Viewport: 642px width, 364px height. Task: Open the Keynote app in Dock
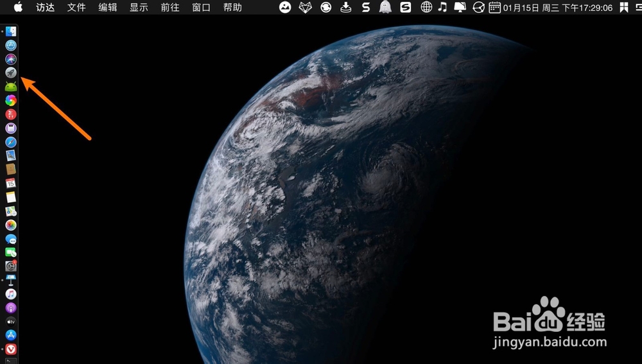tap(11, 281)
